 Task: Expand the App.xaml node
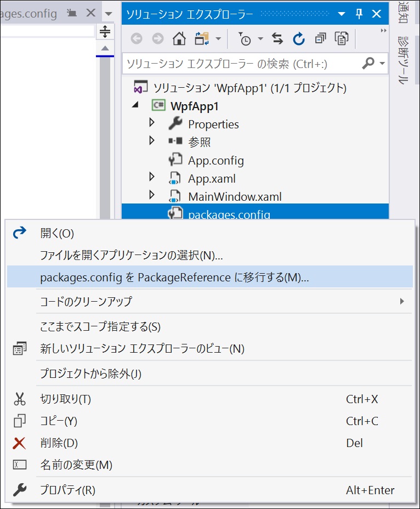point(151,177)
